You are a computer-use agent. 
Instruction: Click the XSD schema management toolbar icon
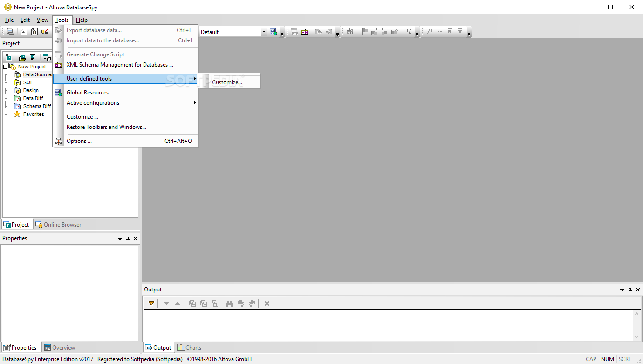point(305,32)
